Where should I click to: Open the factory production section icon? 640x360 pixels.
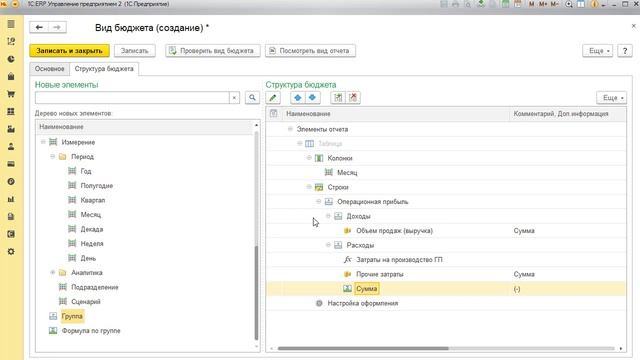tap(11, 129)
